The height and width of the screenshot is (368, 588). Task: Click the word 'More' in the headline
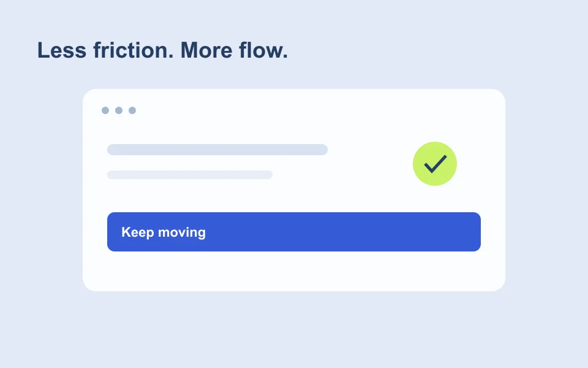[x=206, y=50]
